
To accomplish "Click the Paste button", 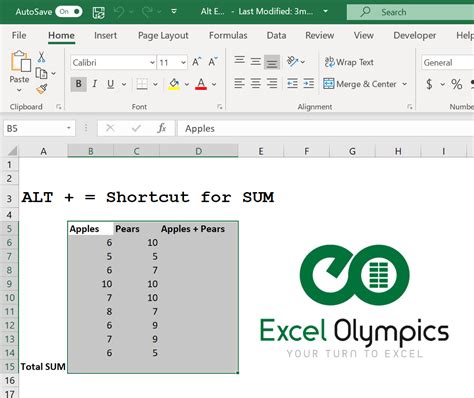I will [x=20, y=71].
